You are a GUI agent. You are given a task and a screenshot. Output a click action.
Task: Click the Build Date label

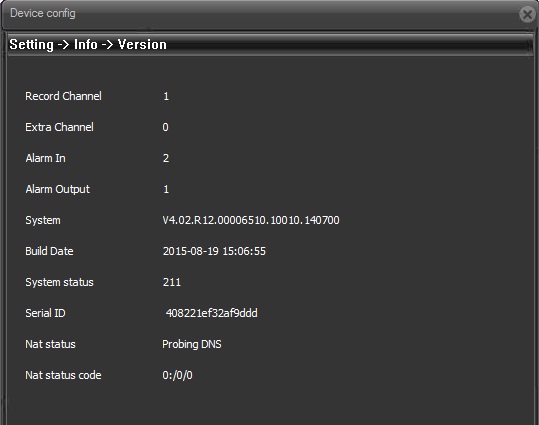49,251
